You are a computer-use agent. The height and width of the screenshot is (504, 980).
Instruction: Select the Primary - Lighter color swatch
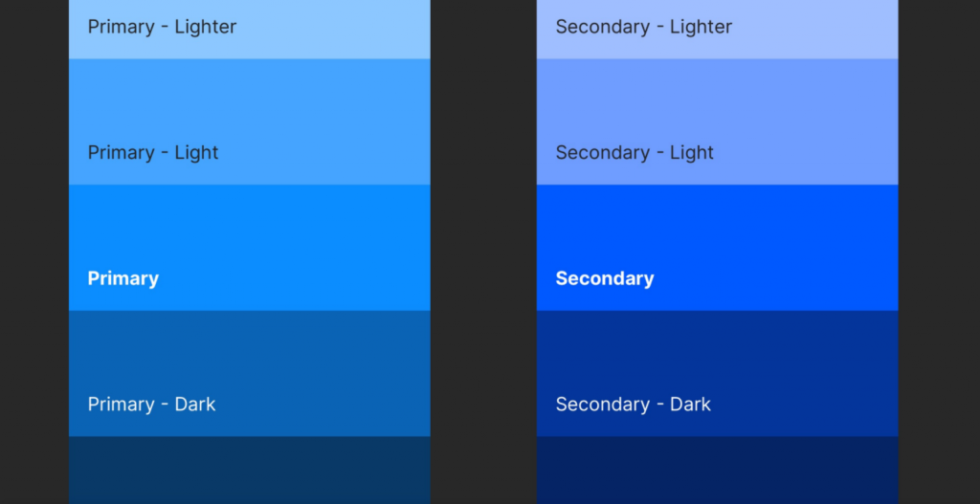pos(250,30)
